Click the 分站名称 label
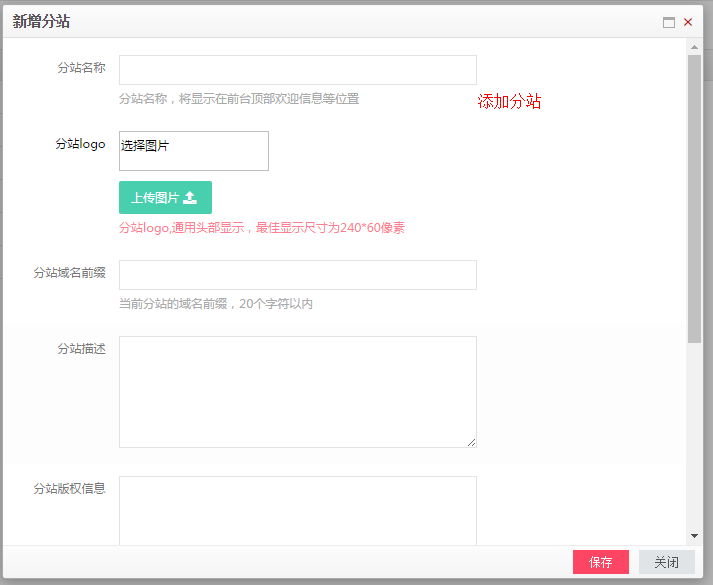This screenshot has height=585, width=713. pos(81,68)
